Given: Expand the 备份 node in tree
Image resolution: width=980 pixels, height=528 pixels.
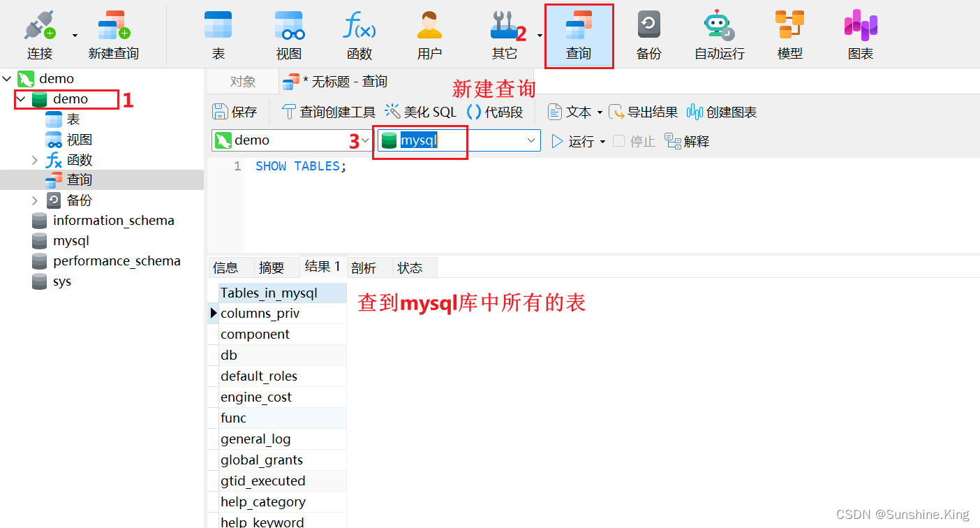Looking at the screenshot, I should 35,200.
